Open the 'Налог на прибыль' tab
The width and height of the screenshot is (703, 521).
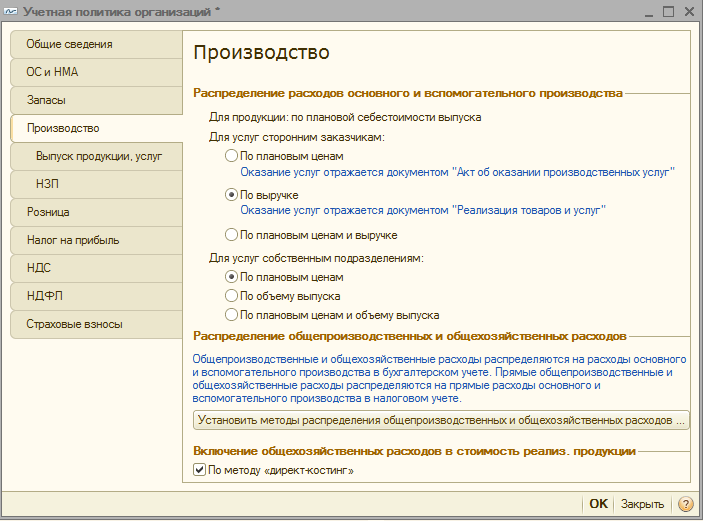pyautogui.click(x=96, y=240)
